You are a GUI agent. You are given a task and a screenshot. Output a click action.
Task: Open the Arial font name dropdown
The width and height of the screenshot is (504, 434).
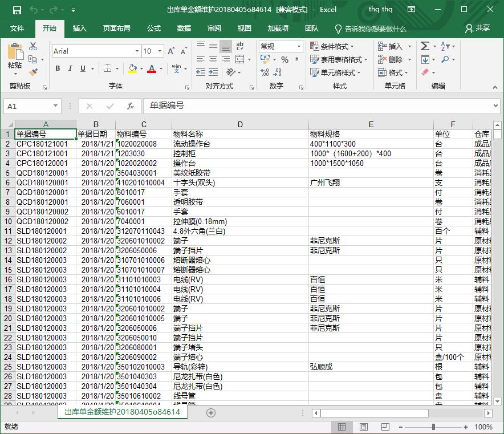135,51
